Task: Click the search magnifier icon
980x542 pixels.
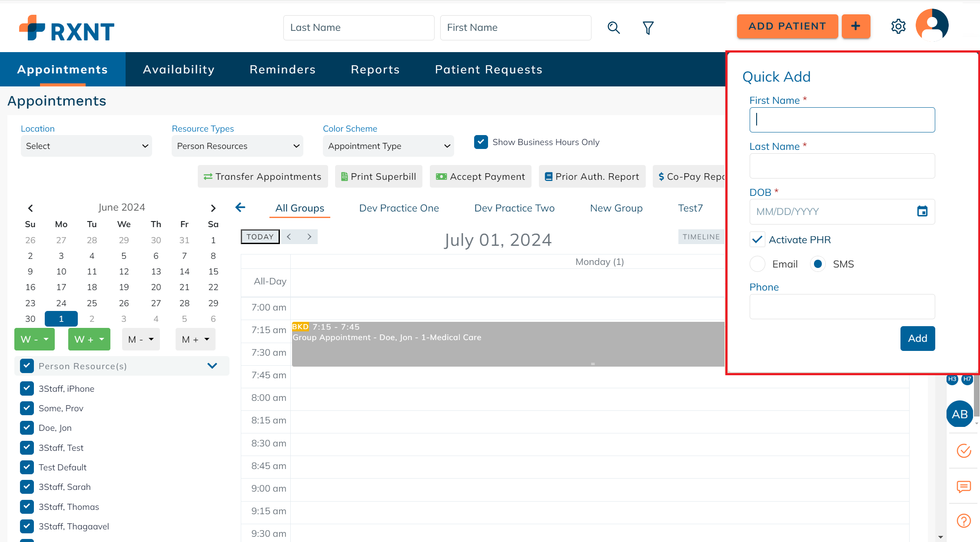Action: coord(613,28)
